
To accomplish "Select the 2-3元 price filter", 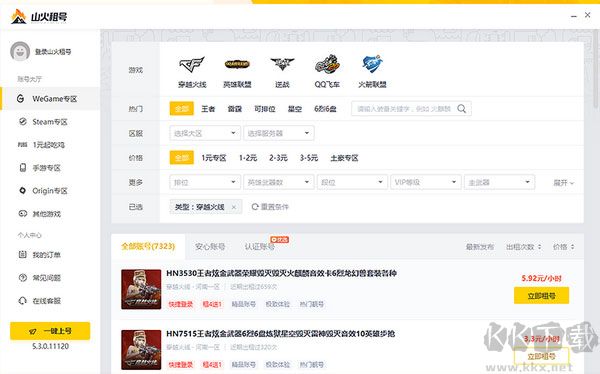I will pos(278,158).
